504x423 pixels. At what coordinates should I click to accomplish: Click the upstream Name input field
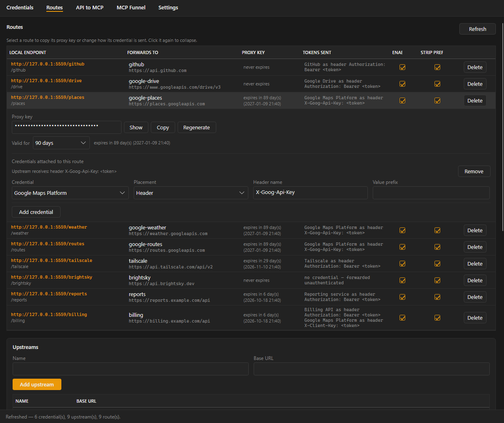pos(130,369)
